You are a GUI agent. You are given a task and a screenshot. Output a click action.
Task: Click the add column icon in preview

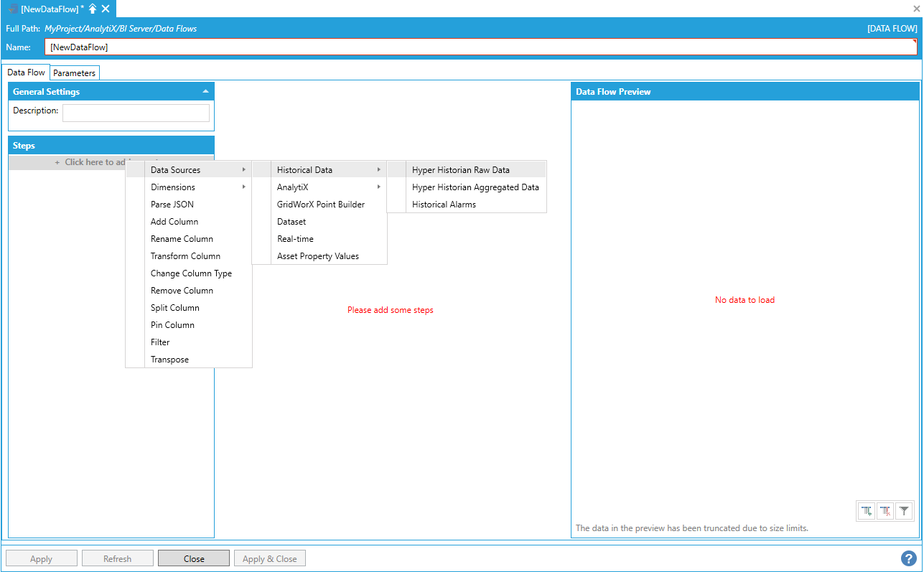(x=867, y=511)
